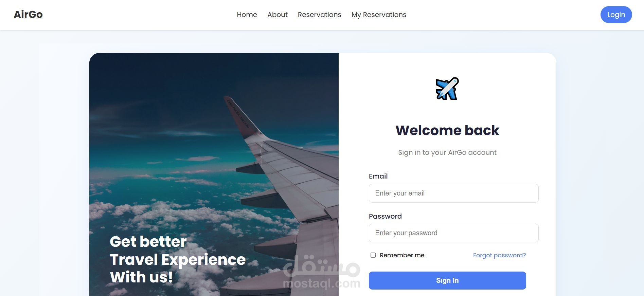Click the Sign in to your AirGo account subtitle
644x296 pixels.
click(447, 152)
